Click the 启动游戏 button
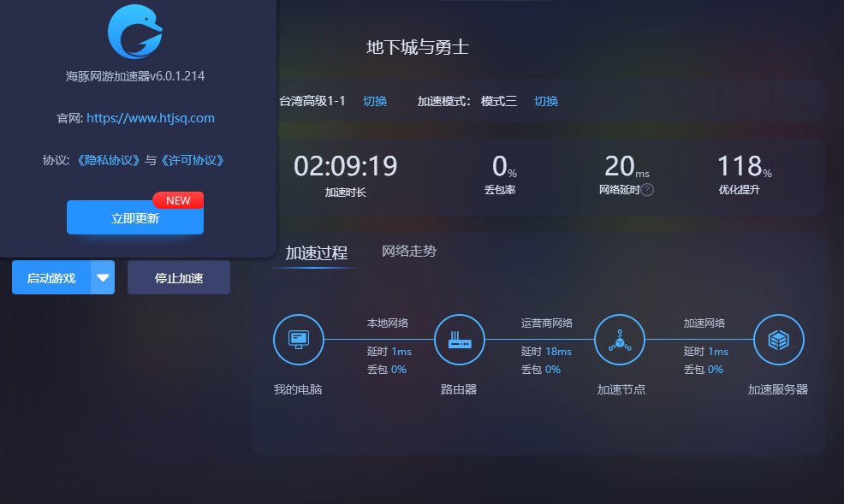The image size is (844, 504). [51, 277]
